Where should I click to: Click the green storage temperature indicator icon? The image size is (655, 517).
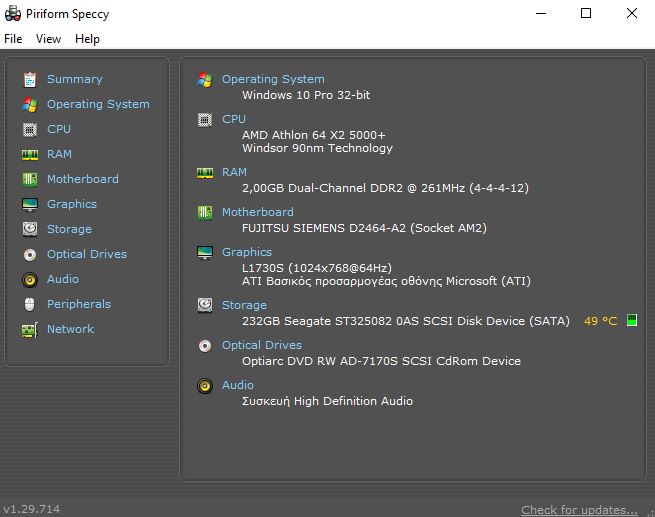coord(632,320)
